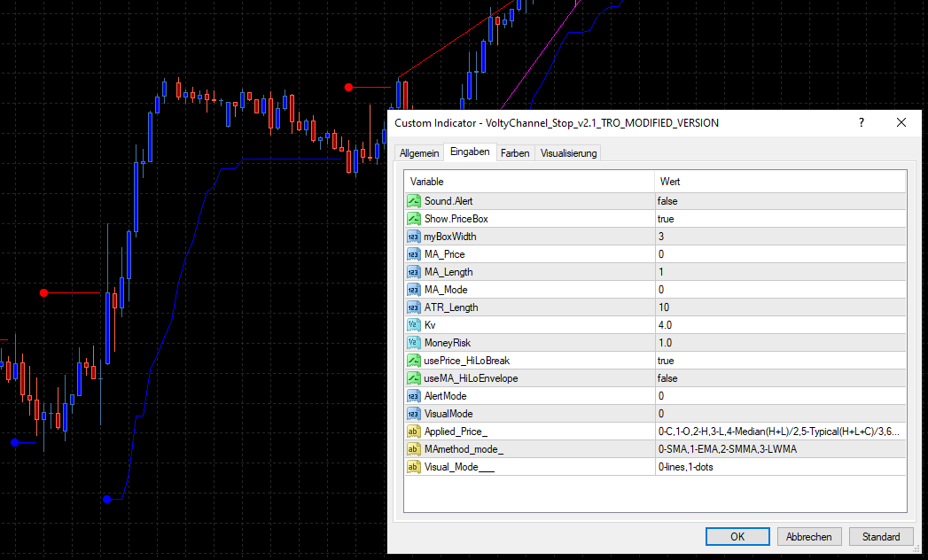
Task: Click the Show.PriceBox row icon
Action: pos(413,219)
